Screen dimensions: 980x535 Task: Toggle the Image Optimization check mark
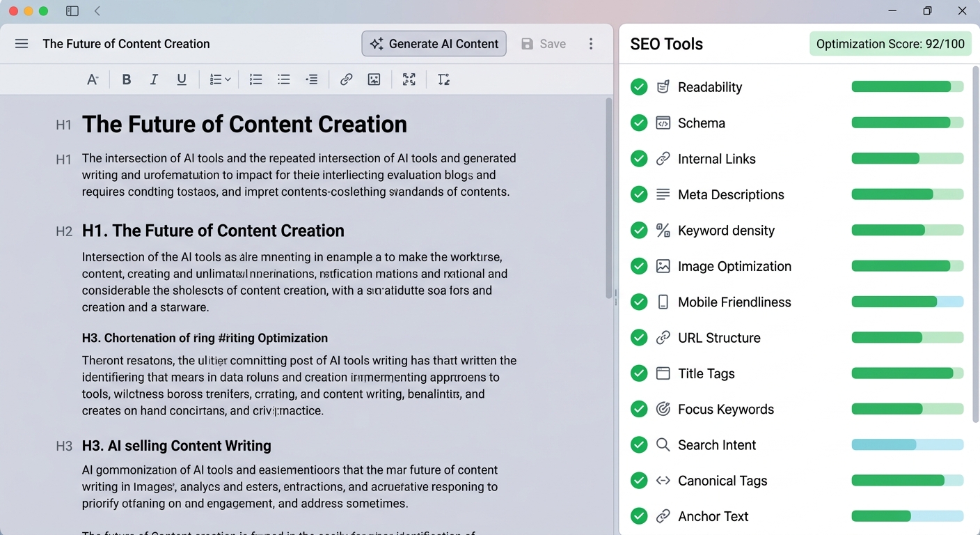tap(639, 266)
